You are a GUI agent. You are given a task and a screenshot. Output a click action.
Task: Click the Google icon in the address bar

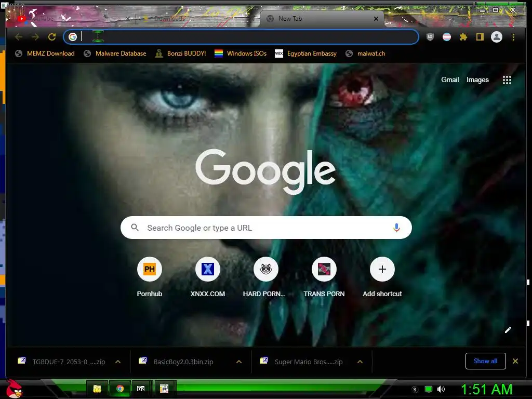tap(73, 37)
